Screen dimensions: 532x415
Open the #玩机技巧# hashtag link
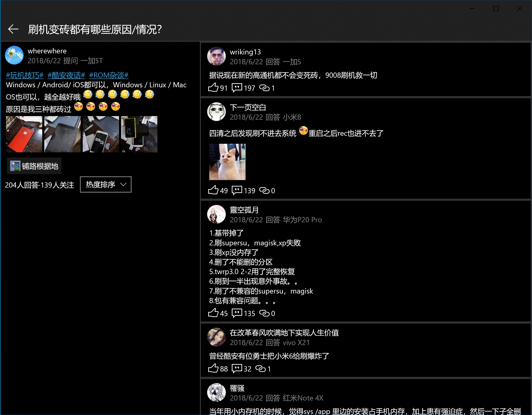tap(25, 75)
